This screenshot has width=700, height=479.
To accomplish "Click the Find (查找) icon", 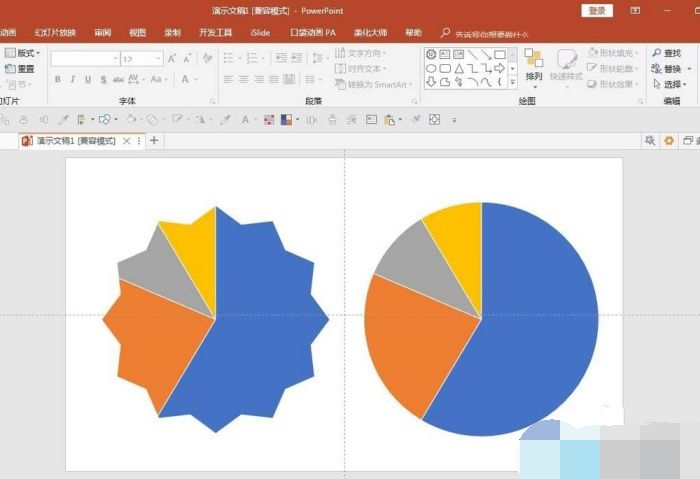I will coord(665,52).
